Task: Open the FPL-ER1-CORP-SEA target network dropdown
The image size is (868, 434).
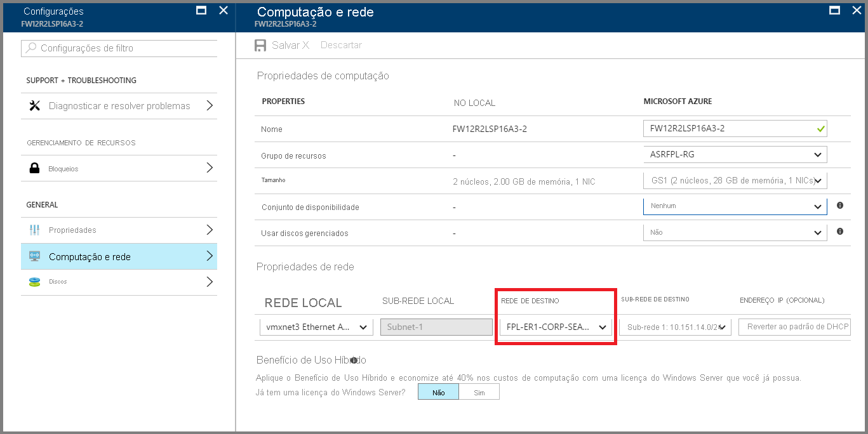Action: pyautogui.click(x=555, y=327)
